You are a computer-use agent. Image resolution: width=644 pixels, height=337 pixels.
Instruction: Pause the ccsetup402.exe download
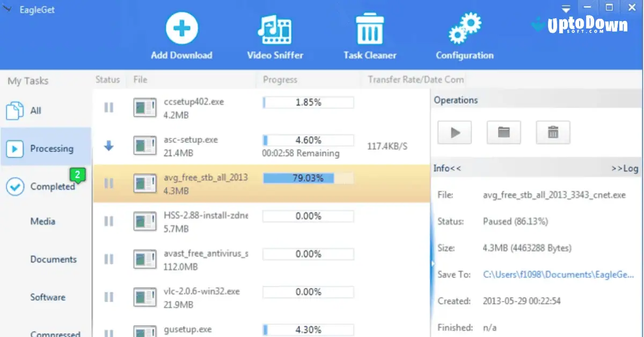coord(109,107)
